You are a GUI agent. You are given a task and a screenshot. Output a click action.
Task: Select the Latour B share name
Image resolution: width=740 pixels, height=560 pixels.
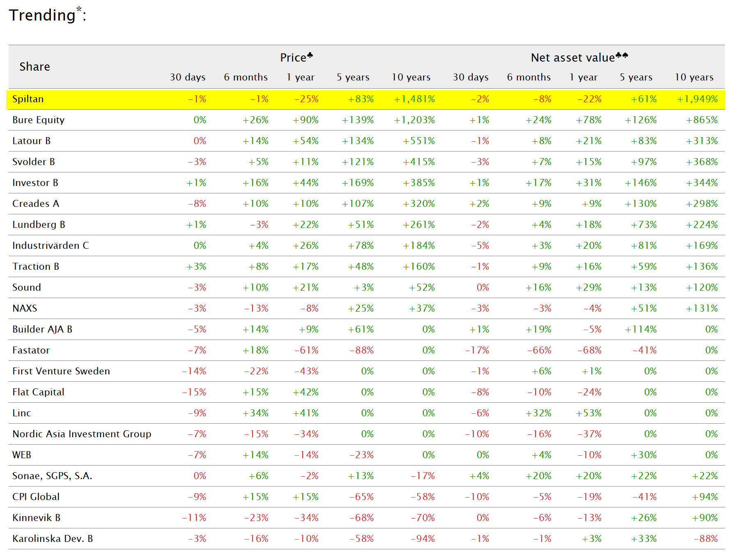[31, 141]
